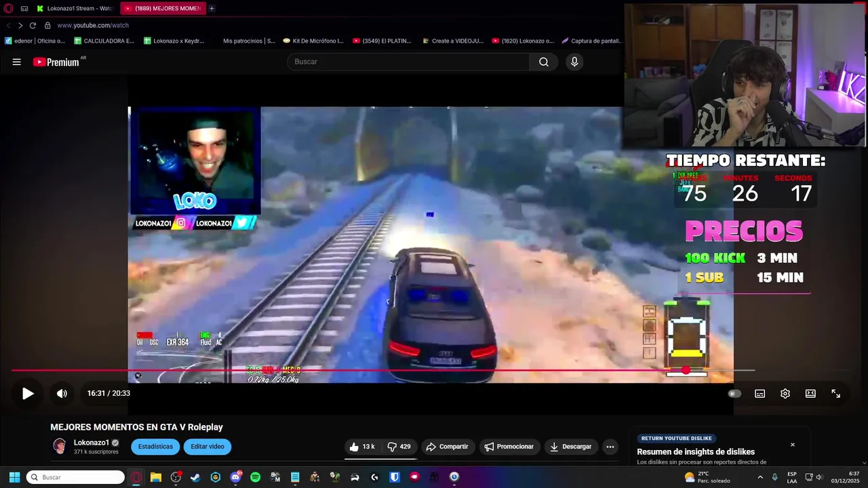Open the Lokonazo1 channel name link
Screen dimensions: 868x488
coord(92,443)
